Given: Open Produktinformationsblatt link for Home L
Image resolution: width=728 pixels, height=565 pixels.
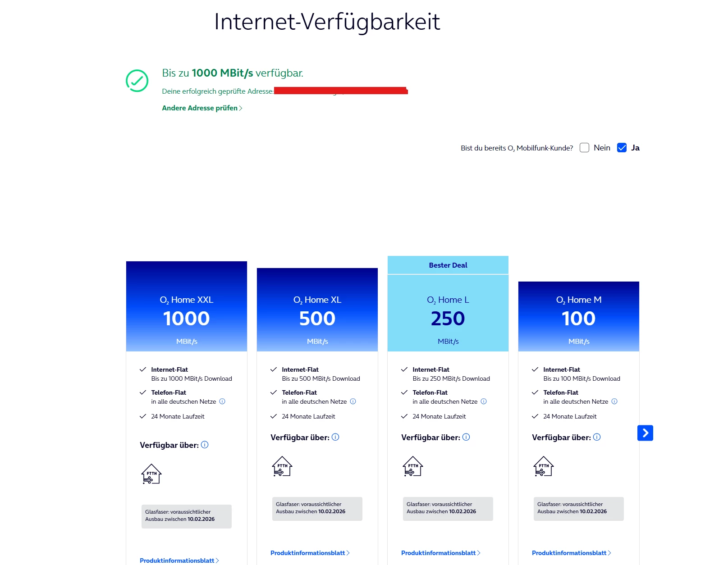Looking at the screenshot, I should (440, 553).
